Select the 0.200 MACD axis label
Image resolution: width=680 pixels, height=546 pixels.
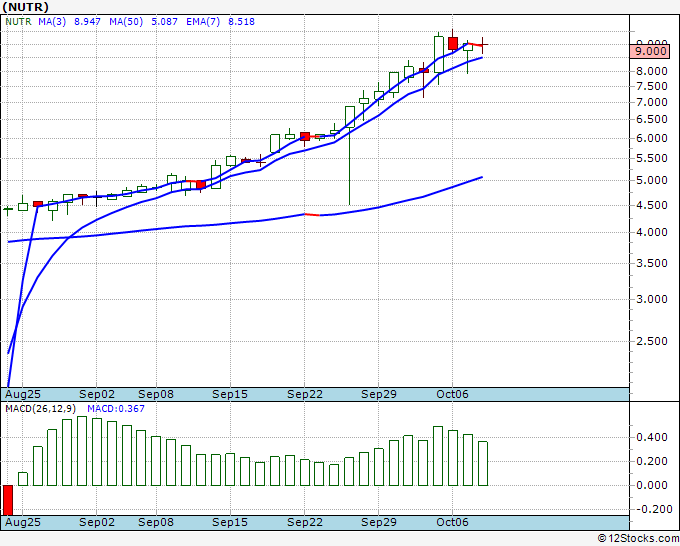(651, 461)
